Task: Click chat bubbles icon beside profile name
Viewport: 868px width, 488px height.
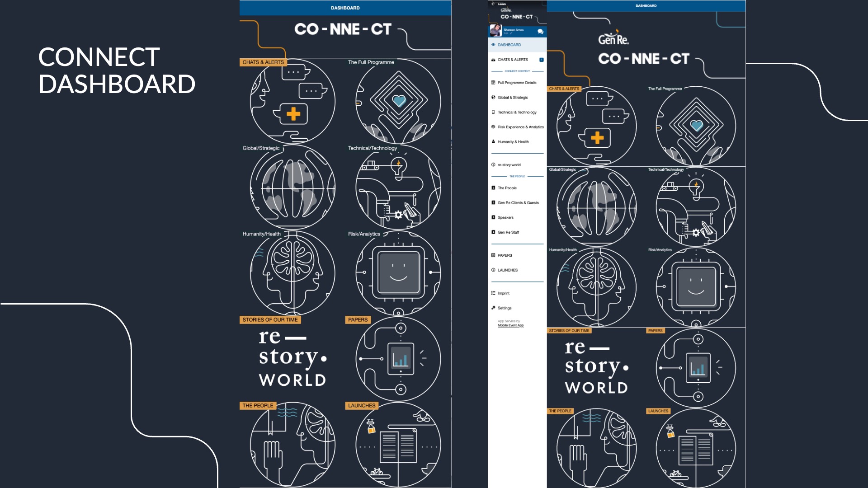Action: pos(540,31)
